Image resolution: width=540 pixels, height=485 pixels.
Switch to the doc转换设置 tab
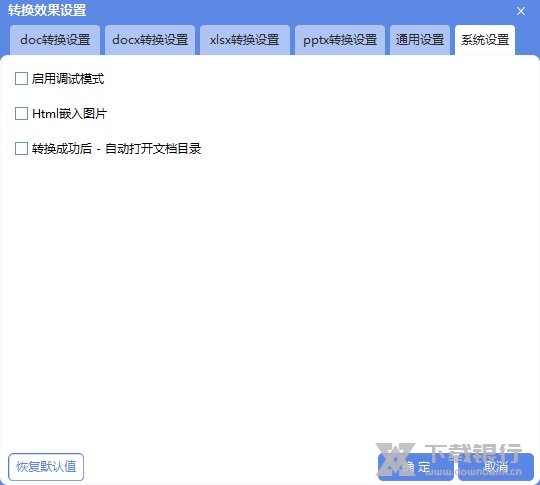pyautogui.click(x=55, y=40)
